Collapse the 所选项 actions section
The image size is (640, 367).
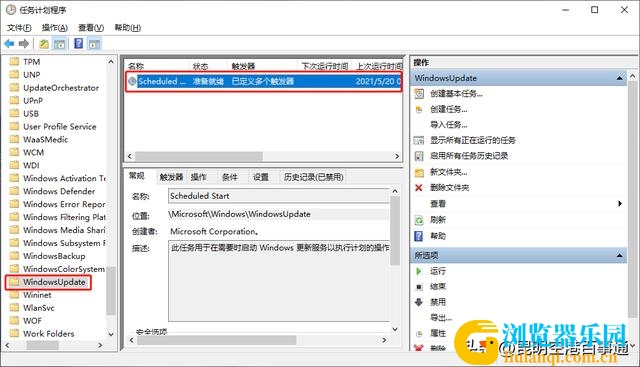(x=620, y=256)
